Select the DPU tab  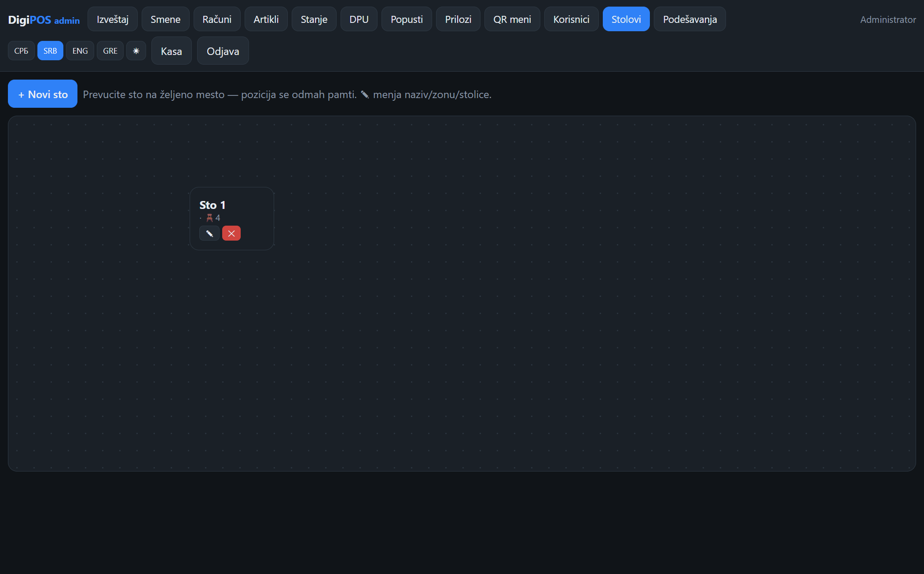pos(359,19)
